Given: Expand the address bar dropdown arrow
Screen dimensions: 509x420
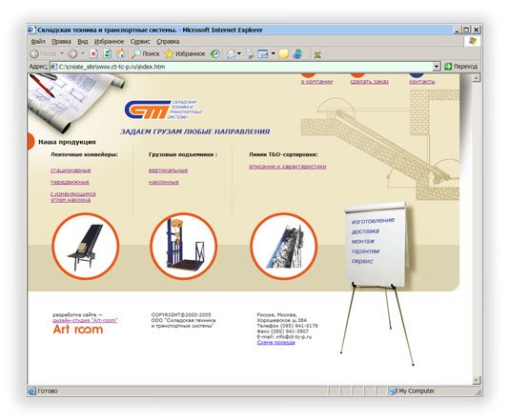Looking at the screenshot, I should [437, 67].
